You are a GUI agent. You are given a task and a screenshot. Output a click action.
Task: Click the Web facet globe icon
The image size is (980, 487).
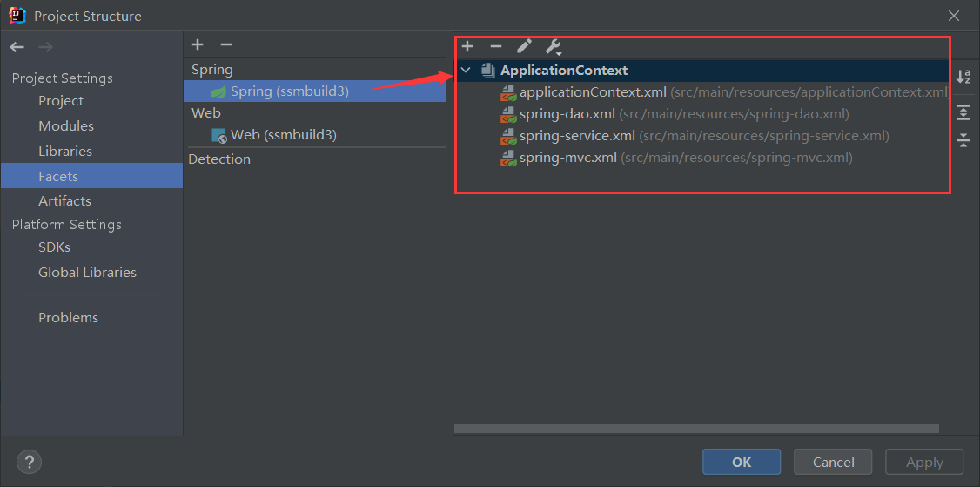tap(218, 135)
